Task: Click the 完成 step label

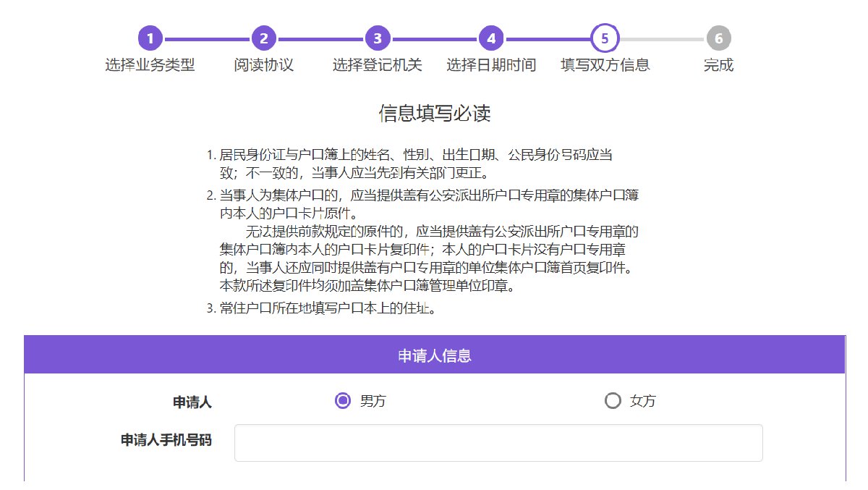Action: point(718,65)
